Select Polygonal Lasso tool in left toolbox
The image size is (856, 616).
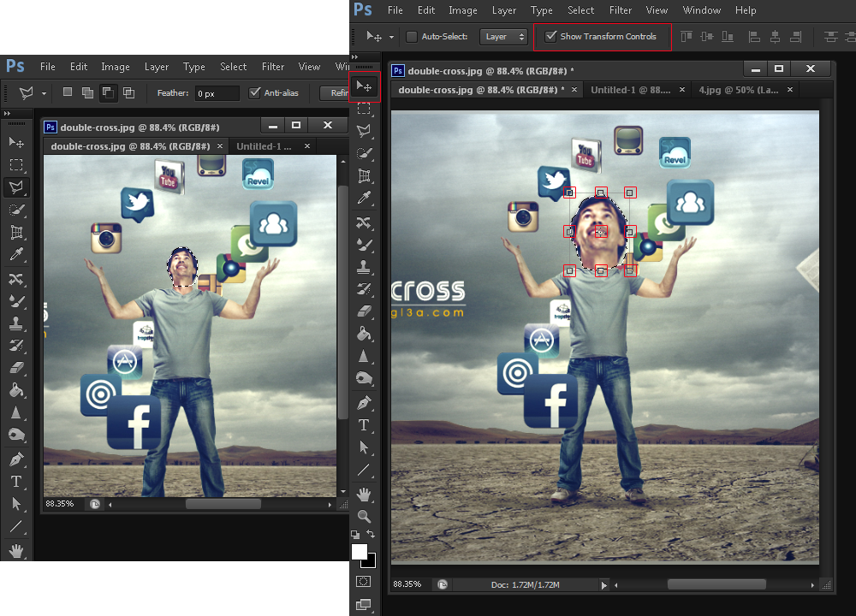click(16, 187)
